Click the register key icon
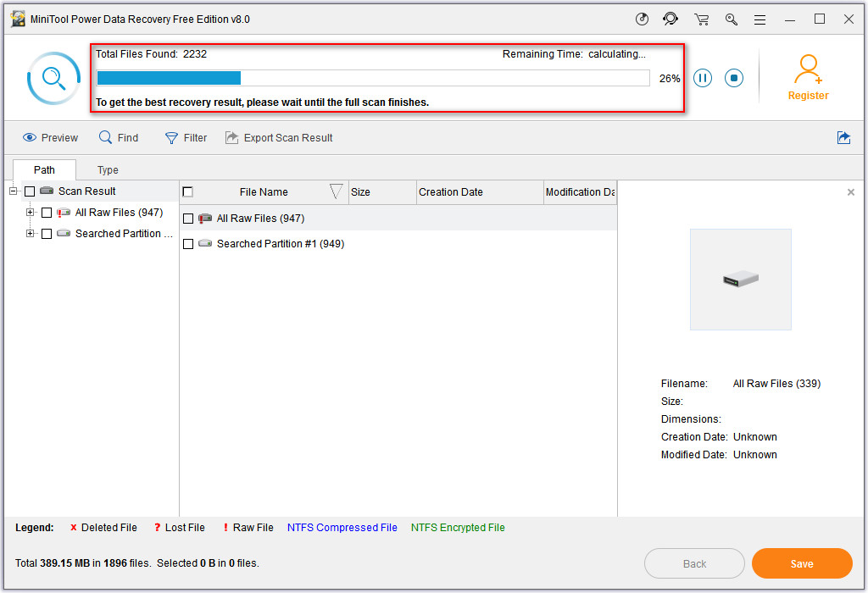This screenshot has width=868, height=593. point(732,20)
